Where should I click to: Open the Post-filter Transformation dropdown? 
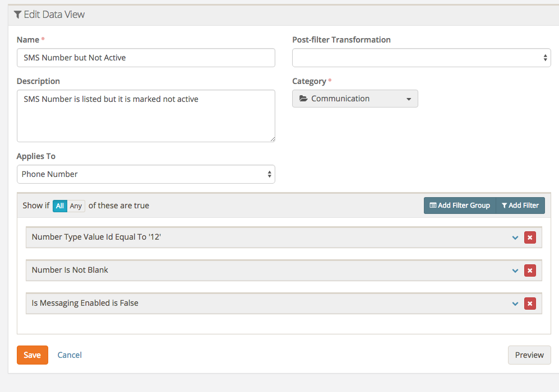(x=421, y=58)
